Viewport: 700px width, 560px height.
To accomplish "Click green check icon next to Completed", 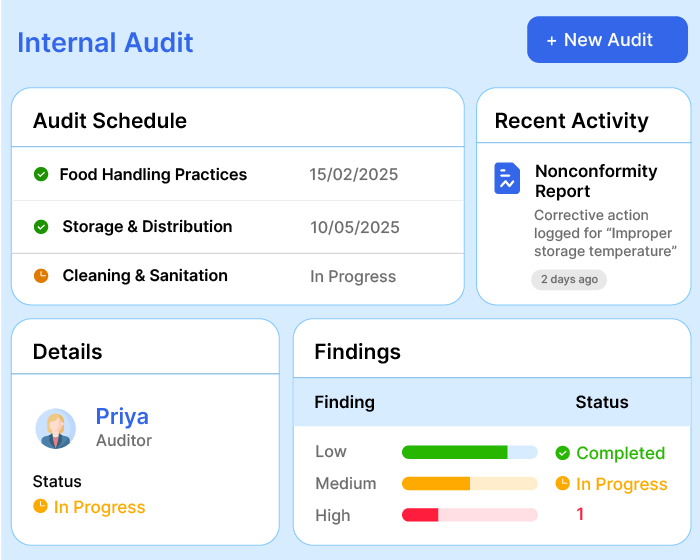I will [562, 453].
